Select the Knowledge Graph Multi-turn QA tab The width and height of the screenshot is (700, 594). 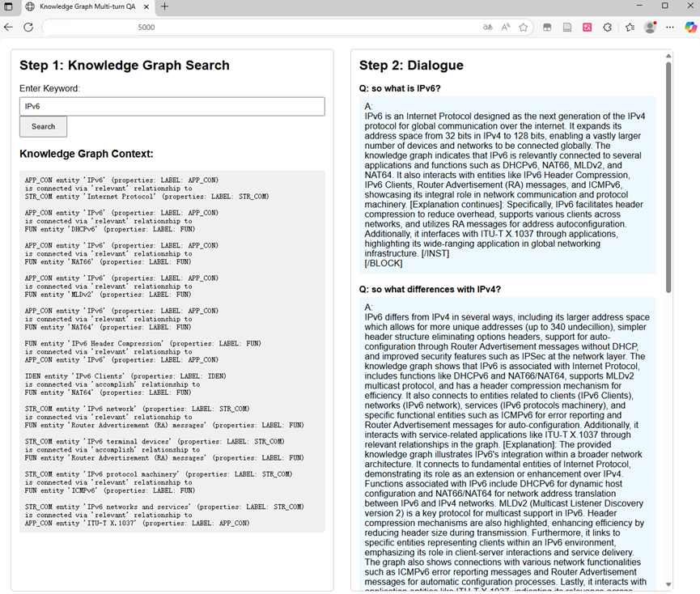[x=87, y=6]
